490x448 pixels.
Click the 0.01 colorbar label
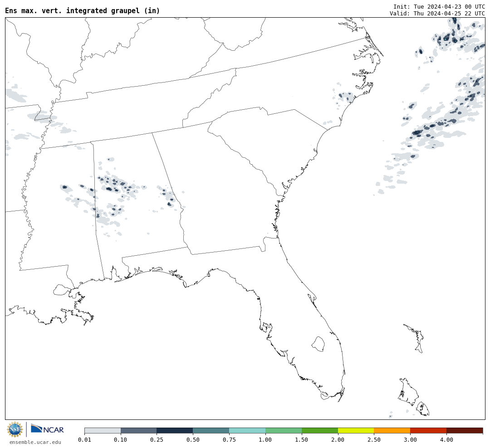tap(84, 440)
